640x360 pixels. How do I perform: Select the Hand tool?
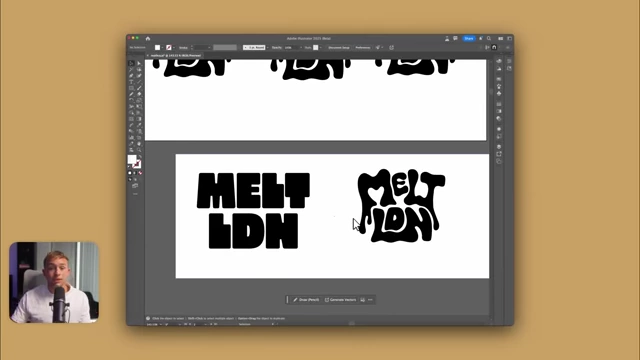(139, 144)
